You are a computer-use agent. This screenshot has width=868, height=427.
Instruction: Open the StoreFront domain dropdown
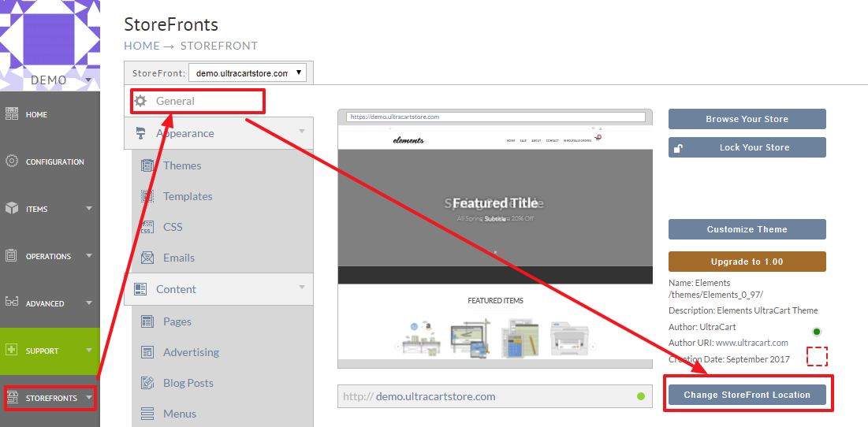tap(247, 73)
